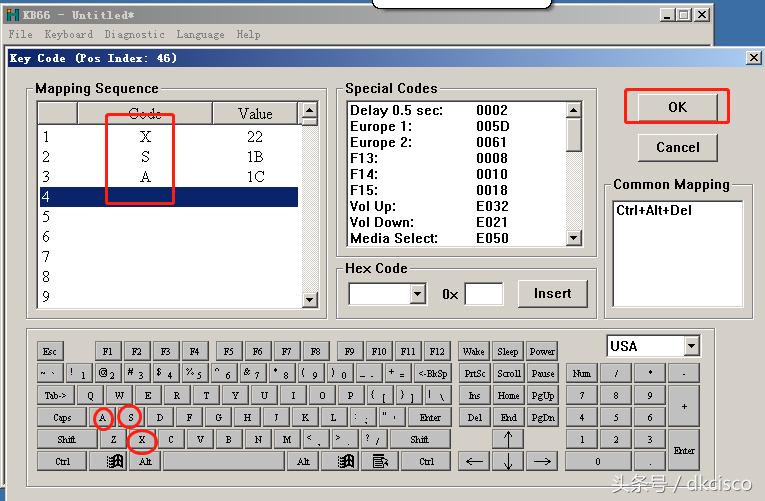Confirm mapping with OK button
The image size is (765, 501).
tap(677, 107)
